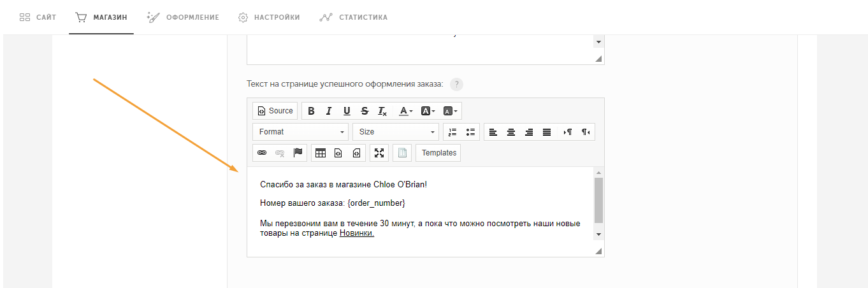Align text to the left
The height and width of the screenshot is (288, 868).
click(493, 132)
